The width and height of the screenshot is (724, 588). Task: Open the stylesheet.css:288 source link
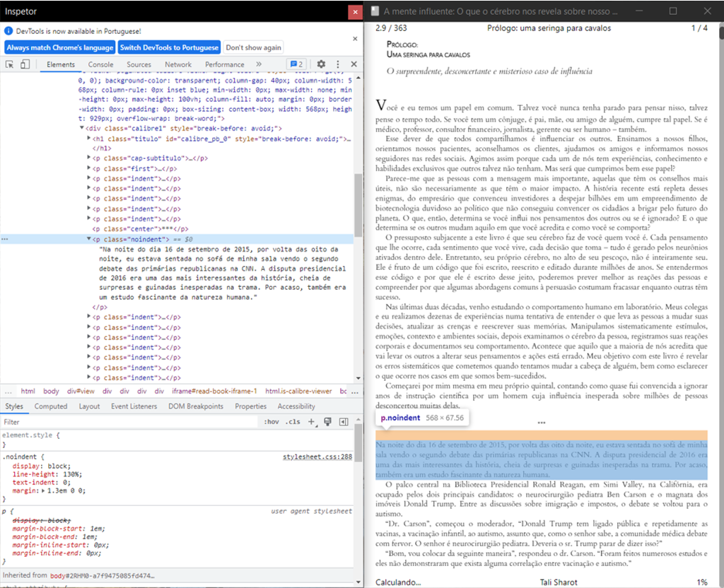[317, 457]
